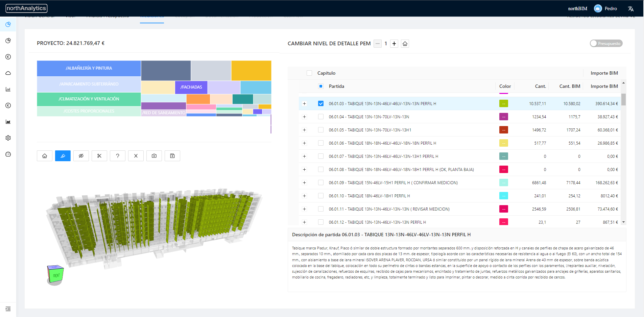Click the table scrollbar up arrow
Image resolution: width=644 pixels, height=317 pixels.
623,83
